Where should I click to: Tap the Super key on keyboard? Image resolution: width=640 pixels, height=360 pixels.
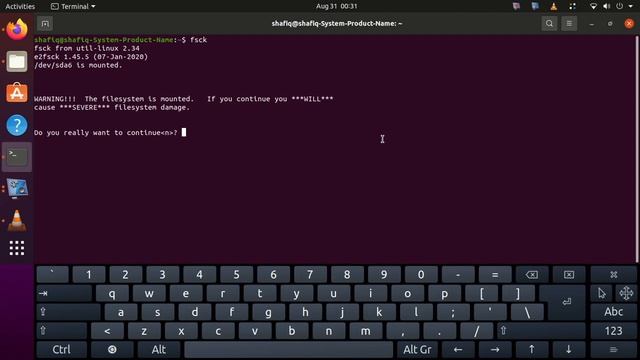pos(112,349)
